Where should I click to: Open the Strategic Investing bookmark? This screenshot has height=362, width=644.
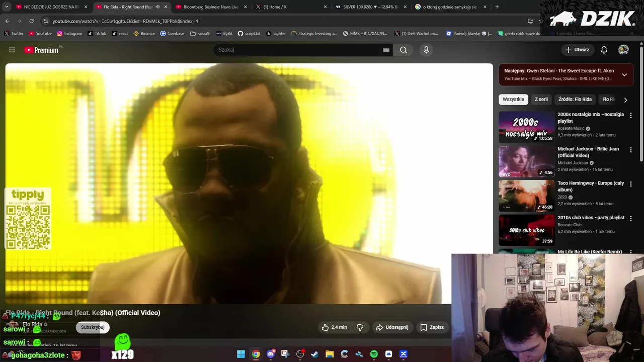click(314, 34)
